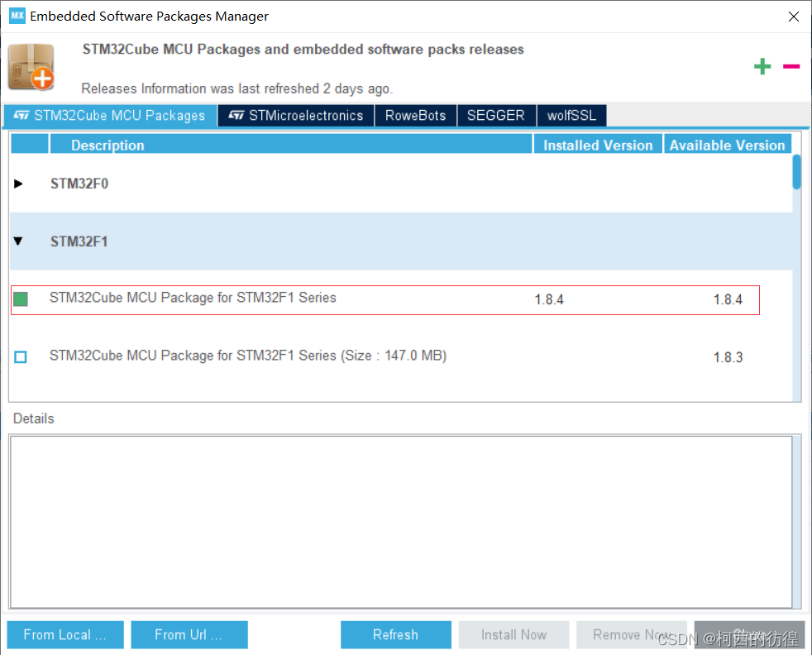Check the box for STM32F1 package 1.8.3
The image size is (812, 655).
click(x=21, y=356)
